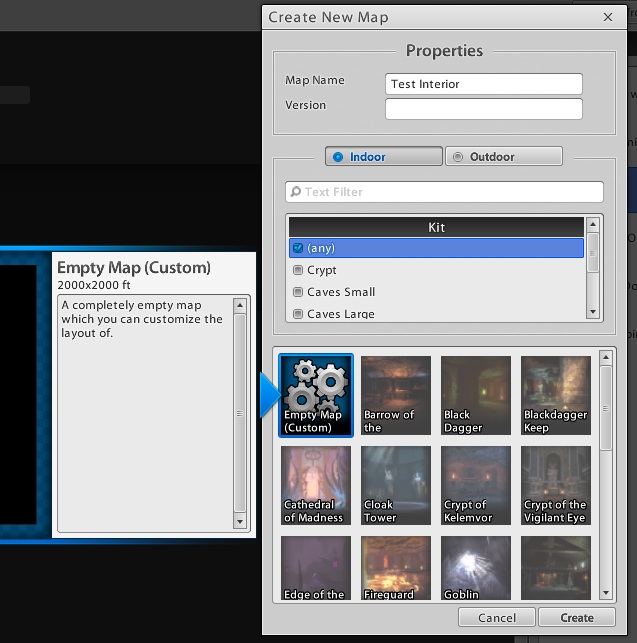This screenshot has width=637, height=643.
Task: Check the Crypt kit checkbox
Action: click(x=298, y=270)
